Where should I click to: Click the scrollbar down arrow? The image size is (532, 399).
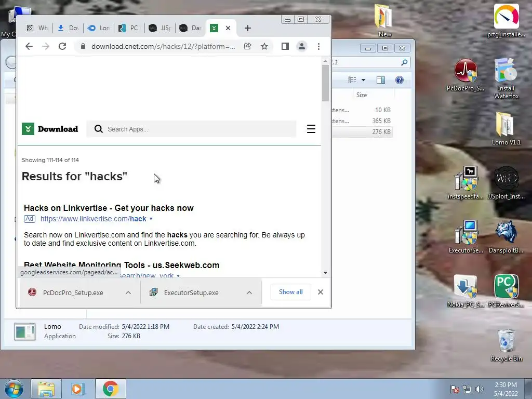click(x=325, y=272)
